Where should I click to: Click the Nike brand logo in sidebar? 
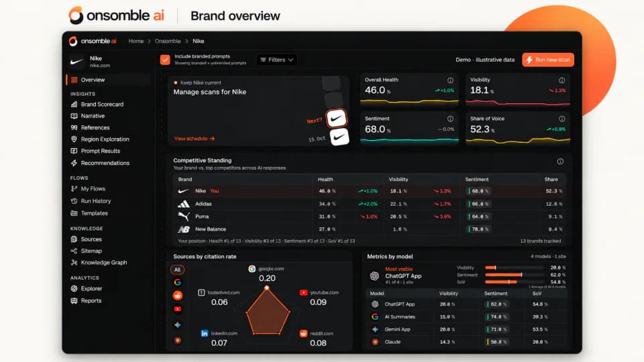[x=76, y=62]
